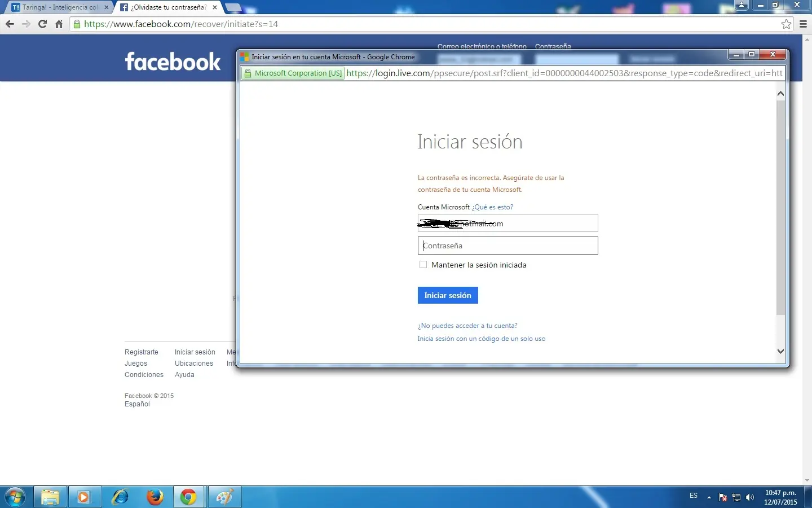Click the volume speaker tray icon

[x=750, y=497]
